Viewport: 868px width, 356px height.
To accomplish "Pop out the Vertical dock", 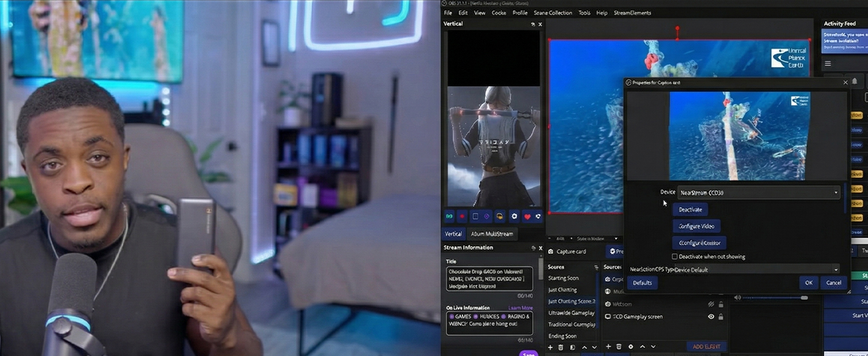I will [533, 24].
